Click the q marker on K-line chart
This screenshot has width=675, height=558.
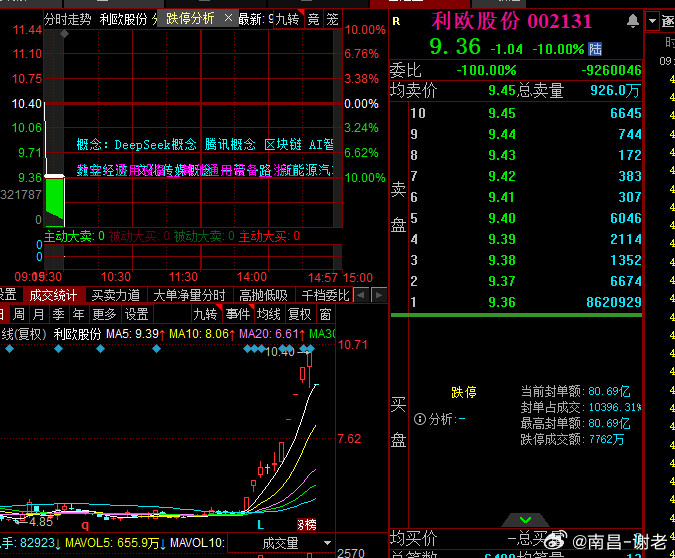[x=85, y=525]
